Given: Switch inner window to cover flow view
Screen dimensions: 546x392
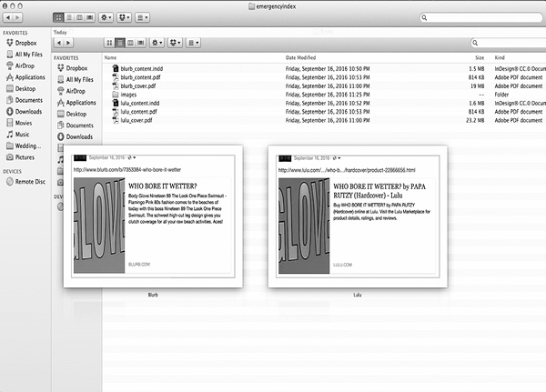Looking at the screenshot, I should click(141, 43).
